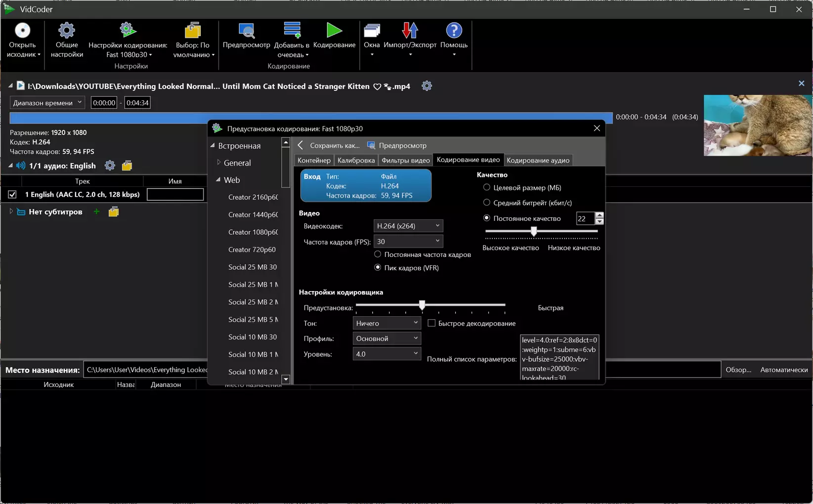Adjust the constant quality slider handle
Image resolution: width=813 pixels, height=504 pixels.
[x=534, y=231]
